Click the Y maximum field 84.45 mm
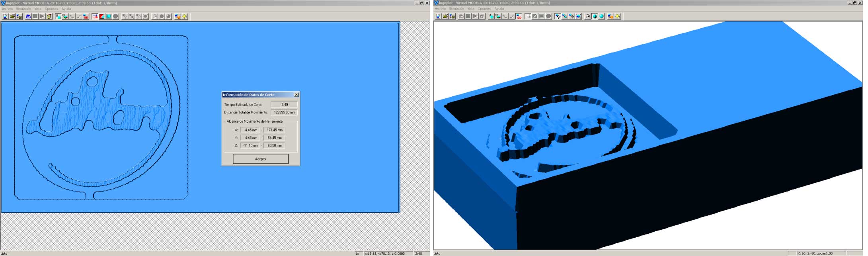This screenshot has height=256, width=868. pos(274,138)
